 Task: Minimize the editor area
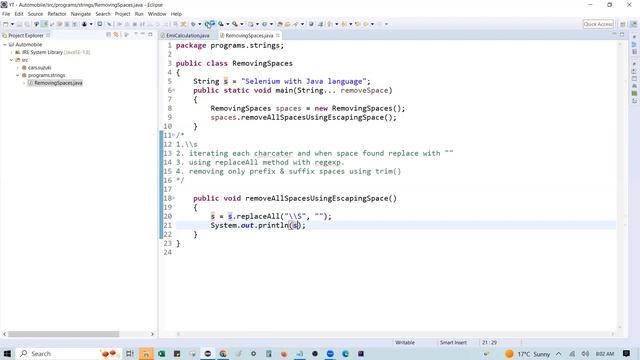[614, 34]
